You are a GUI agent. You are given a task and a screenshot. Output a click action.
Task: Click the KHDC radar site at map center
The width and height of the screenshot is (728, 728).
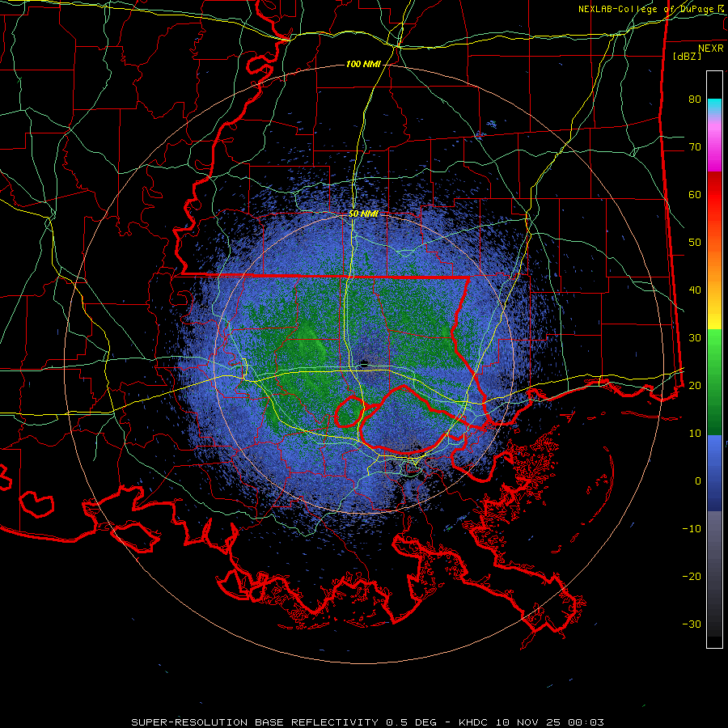[x=363, y=365]
